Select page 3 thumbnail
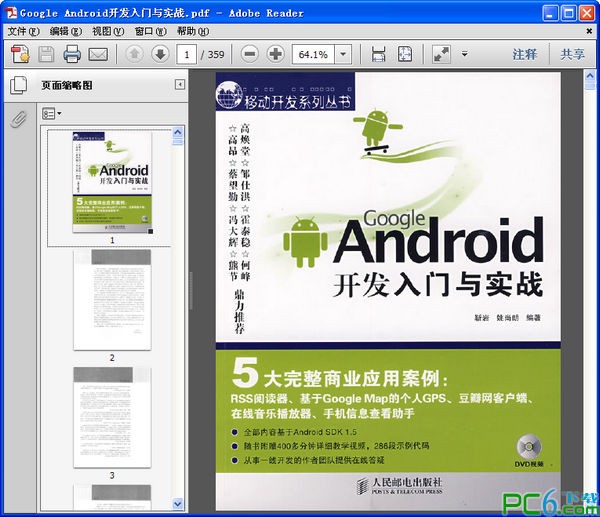Screen dimensions: 600x517 [112, 418]
